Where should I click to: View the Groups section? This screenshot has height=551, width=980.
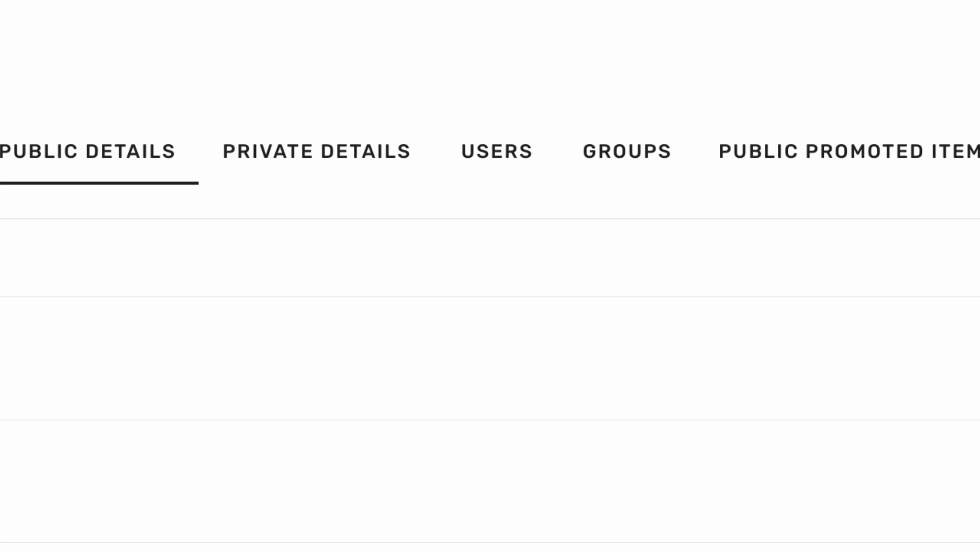coord(627,152)
